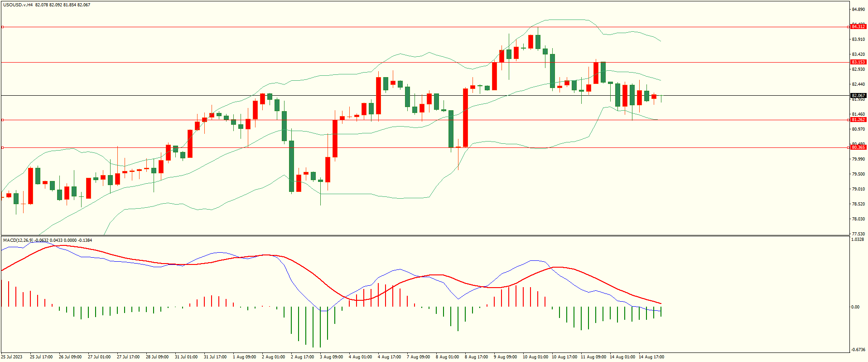Click the 3 Aug 09:00 time label

[331, 357]
